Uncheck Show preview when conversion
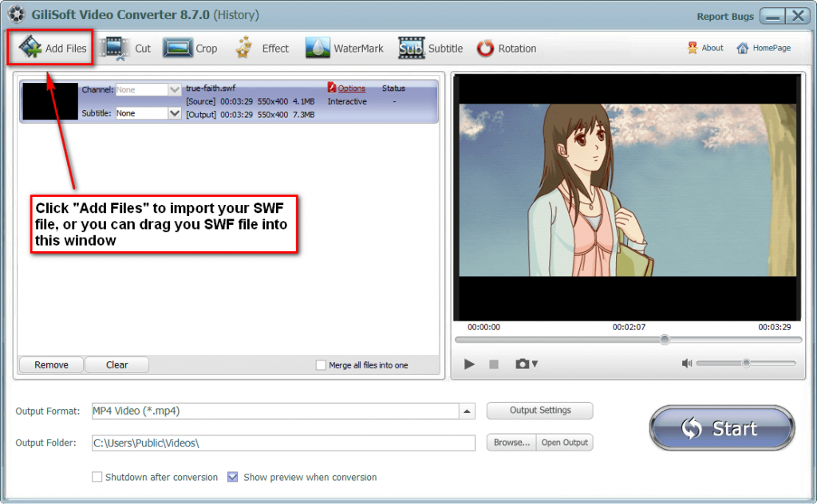817x504 pixels. tap(233, 477)
